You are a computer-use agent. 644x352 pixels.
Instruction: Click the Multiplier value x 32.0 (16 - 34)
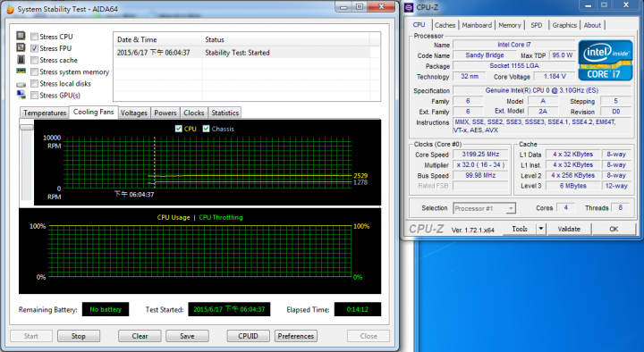pos(480,164)
